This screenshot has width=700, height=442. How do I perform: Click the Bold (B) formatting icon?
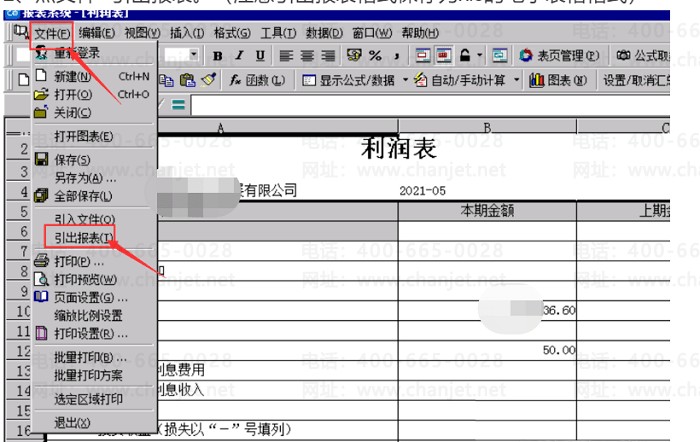tap(217, 56)
